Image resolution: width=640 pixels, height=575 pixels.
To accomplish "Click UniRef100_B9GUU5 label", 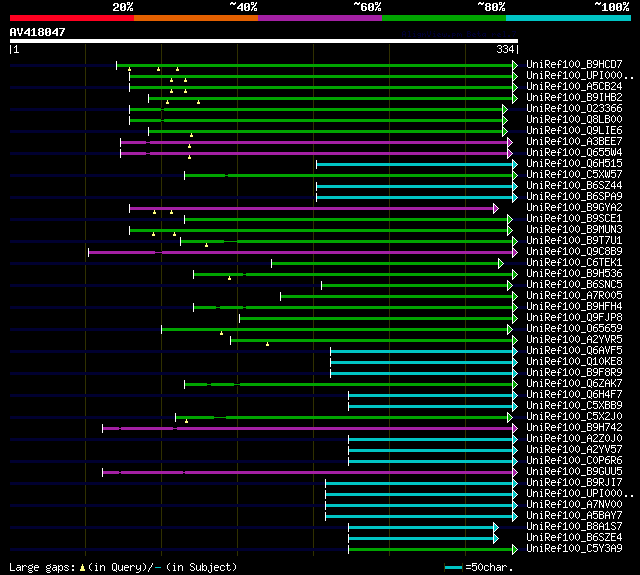I will tap(574, 472).
